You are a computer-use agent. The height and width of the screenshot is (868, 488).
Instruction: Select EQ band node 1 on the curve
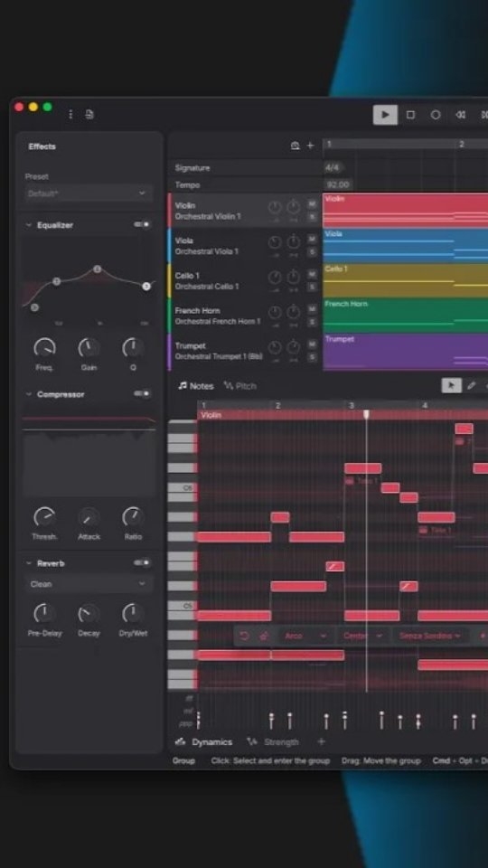pyautogui.click(x=56, y=281)
